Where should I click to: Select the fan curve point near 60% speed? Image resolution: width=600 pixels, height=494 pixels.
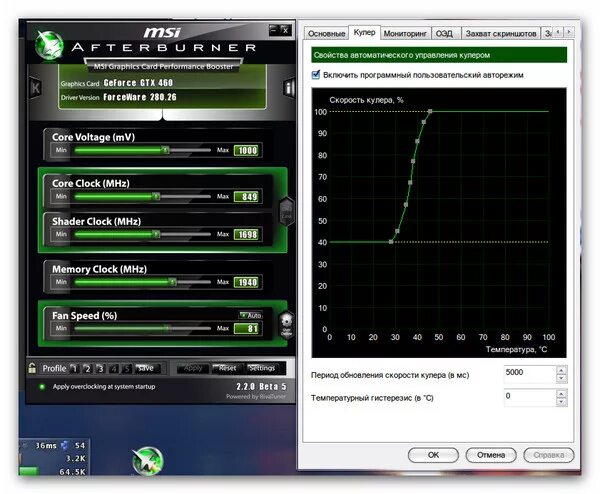click(406, 205)
